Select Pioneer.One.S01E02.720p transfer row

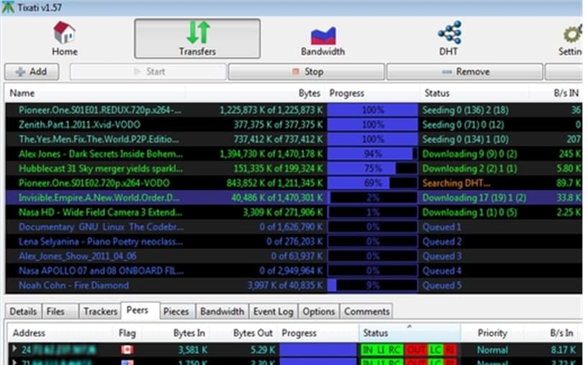[x=294, y=183]
